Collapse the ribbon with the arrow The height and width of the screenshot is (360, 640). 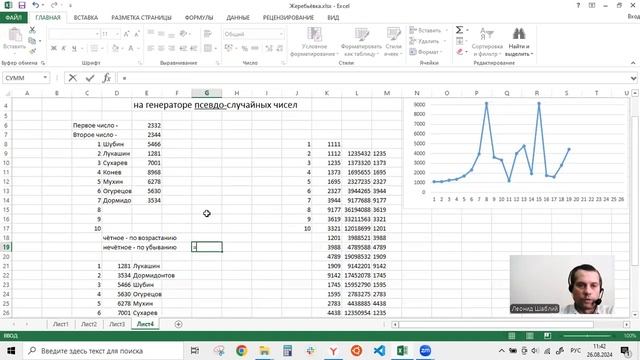point(633,63)
